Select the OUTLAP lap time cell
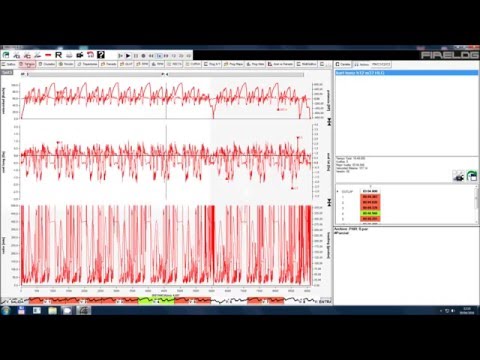Viewport: 480px width, 360px height. [x=370, y=191]
